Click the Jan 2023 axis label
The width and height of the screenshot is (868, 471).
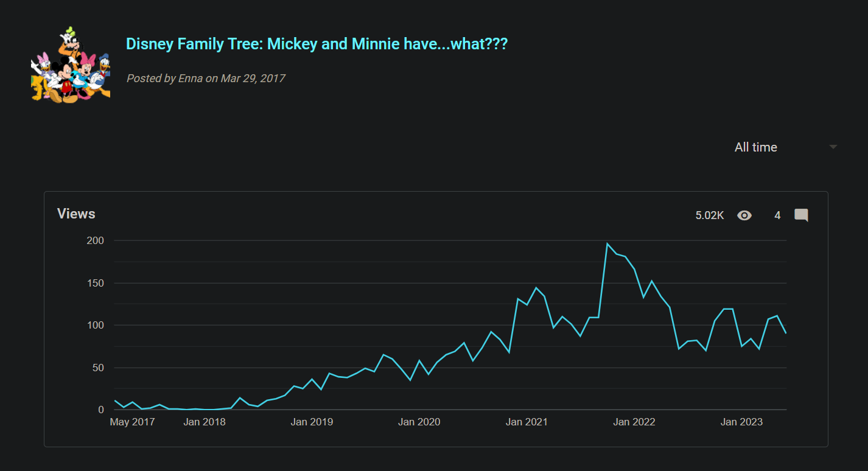point(741,422)
